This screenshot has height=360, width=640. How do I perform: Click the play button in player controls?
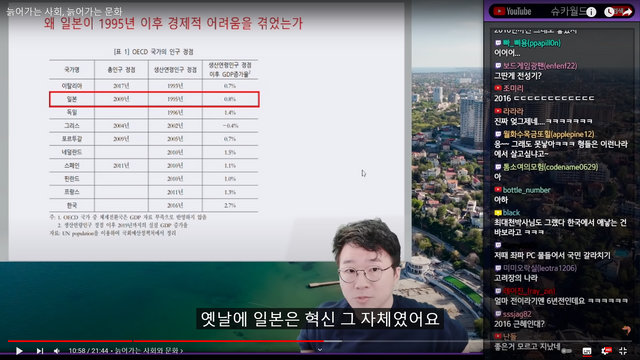click(19, 351)
